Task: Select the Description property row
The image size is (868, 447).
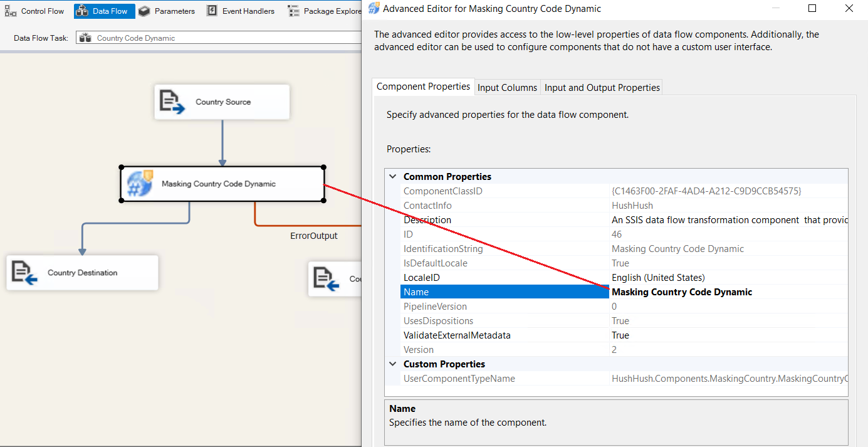Action: coord(427,220)
